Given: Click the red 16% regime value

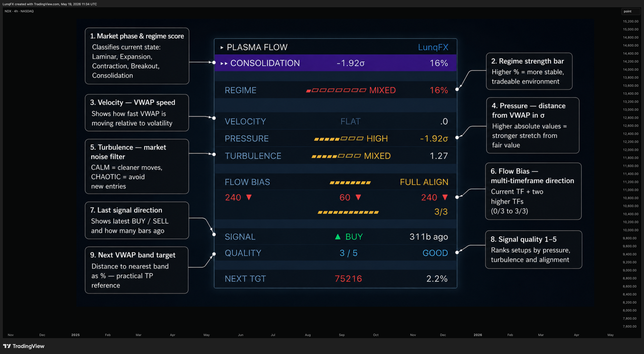Looking at the screenshot, I should point(439,90).
